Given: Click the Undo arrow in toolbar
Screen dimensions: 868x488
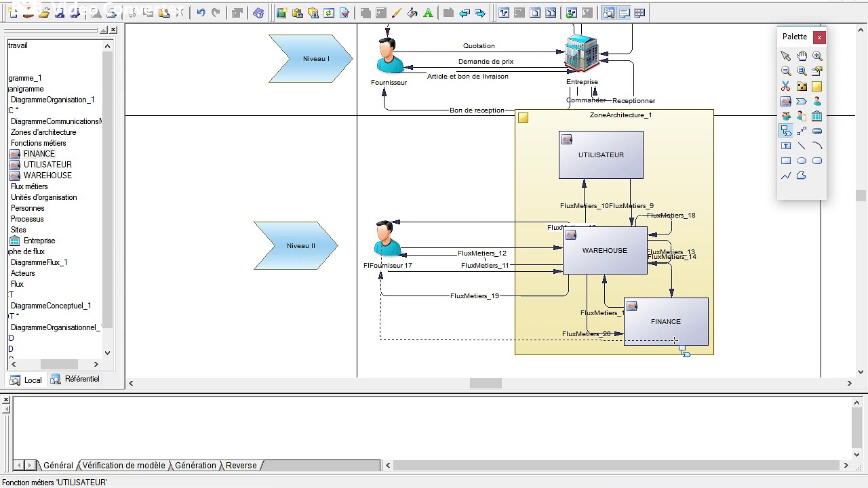Looking at the screenshot, I should pos(201,13).
